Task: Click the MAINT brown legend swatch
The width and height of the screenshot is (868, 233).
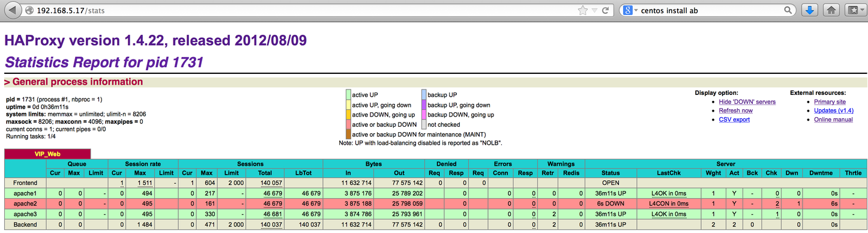Action: [348, 134]
